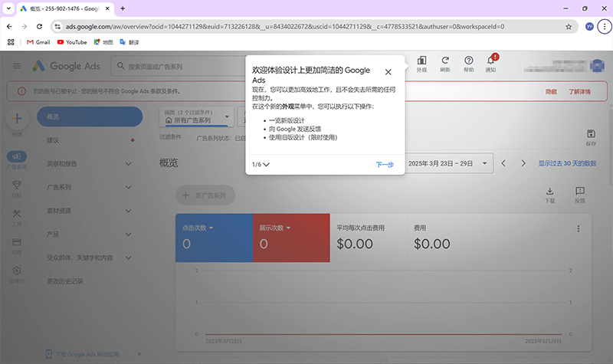The height and width of the screenshot is (364, 613).
Task: Open the YouTube bookmark
Action: 72,42
